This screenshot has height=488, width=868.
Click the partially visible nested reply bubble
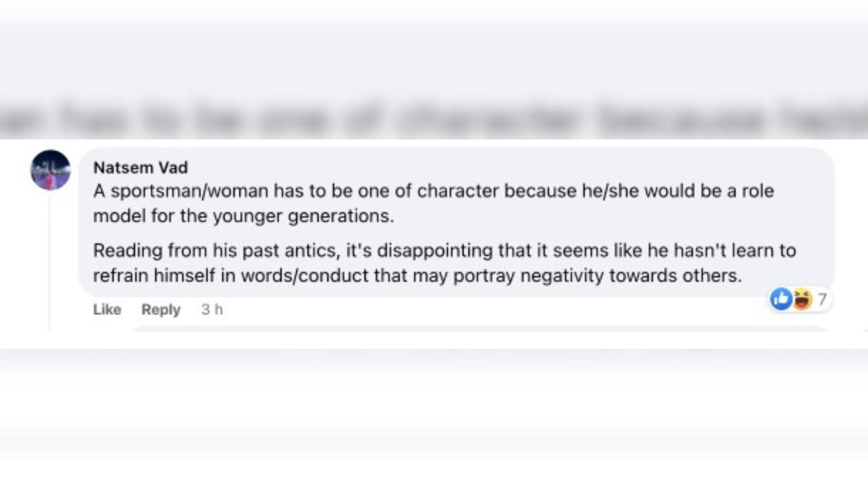[480, 328]
